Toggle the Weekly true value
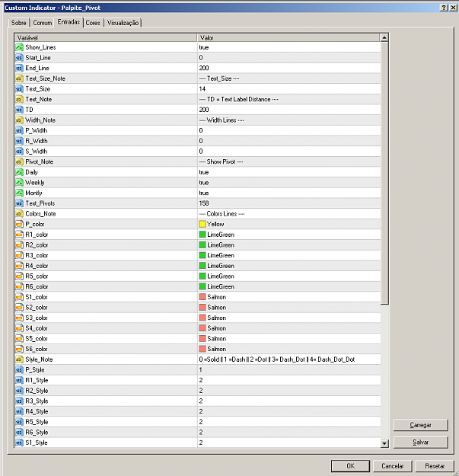Image resolution: width=459 pixels, height=476 pixels. (x=204, y=183)
